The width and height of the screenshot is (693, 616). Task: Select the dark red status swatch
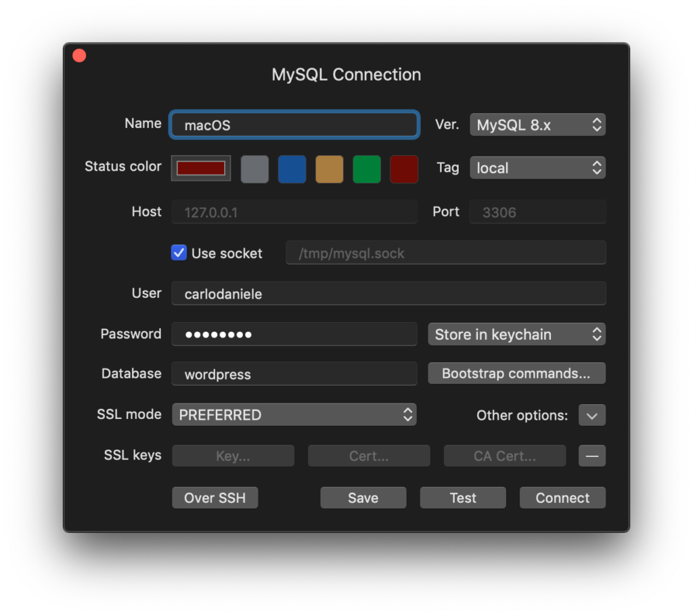click(404, 169)
